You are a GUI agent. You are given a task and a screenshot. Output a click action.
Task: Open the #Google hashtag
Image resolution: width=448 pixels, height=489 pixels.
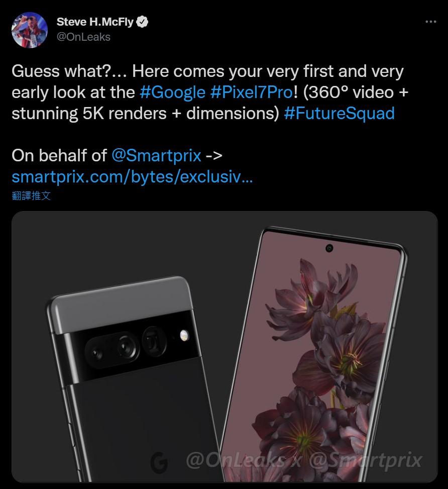(x=172, y=92)
